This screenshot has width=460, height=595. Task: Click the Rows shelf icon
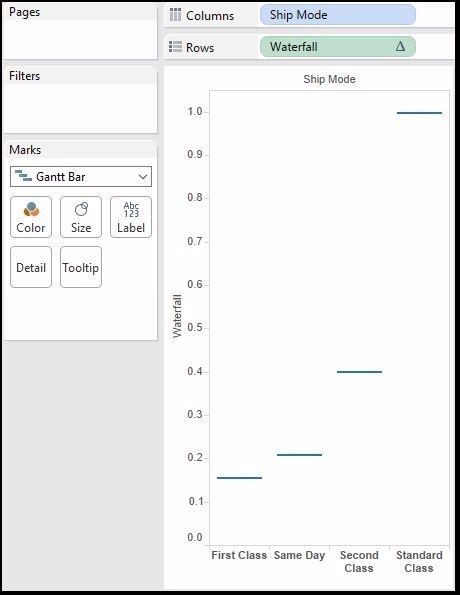(x=175, y=47)
